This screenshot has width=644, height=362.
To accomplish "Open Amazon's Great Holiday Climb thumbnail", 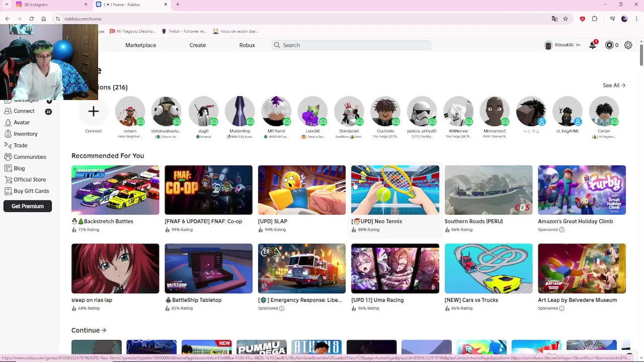I will pyautogui.click(x=582, y=190).
